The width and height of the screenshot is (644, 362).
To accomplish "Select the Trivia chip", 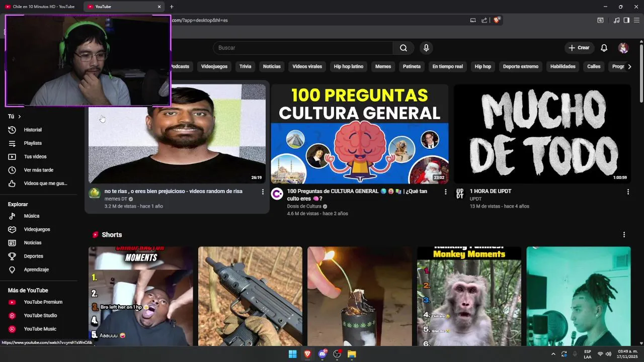I will point(245,66).
